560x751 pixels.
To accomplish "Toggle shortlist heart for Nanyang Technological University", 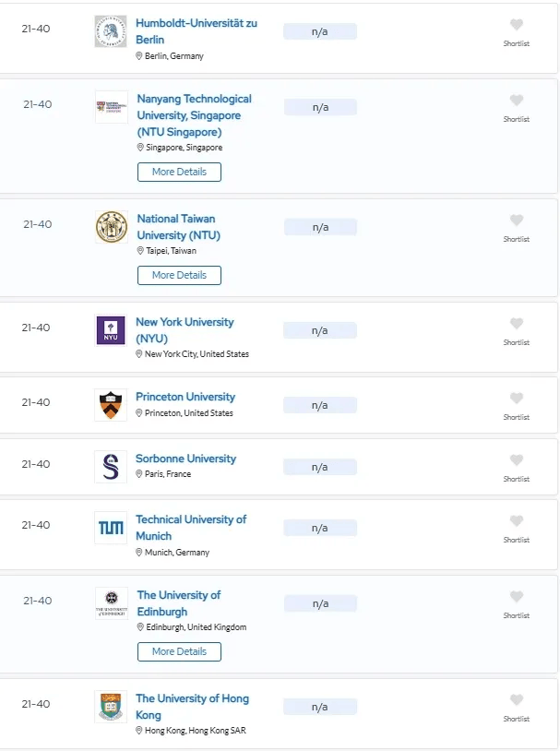I will [x=516, y=100].
